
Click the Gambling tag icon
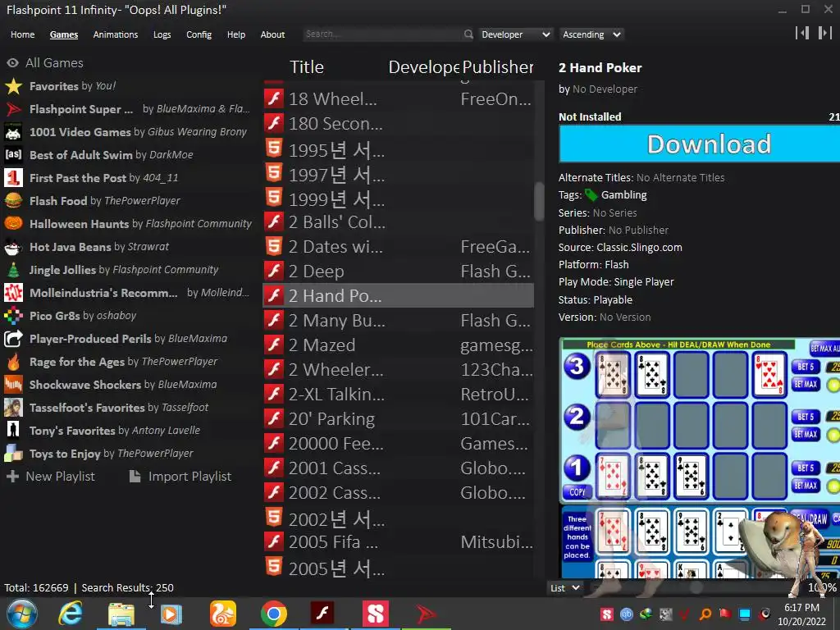coord(591,195)
